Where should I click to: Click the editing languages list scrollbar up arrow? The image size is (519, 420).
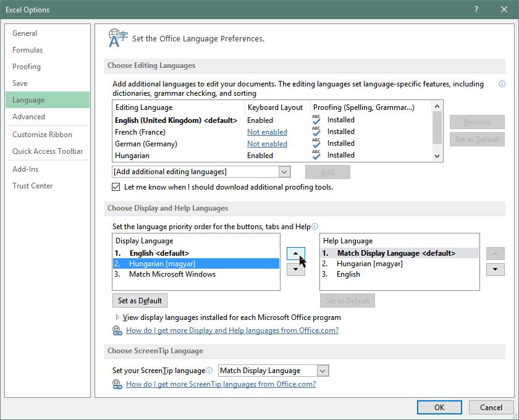point(437,106)
